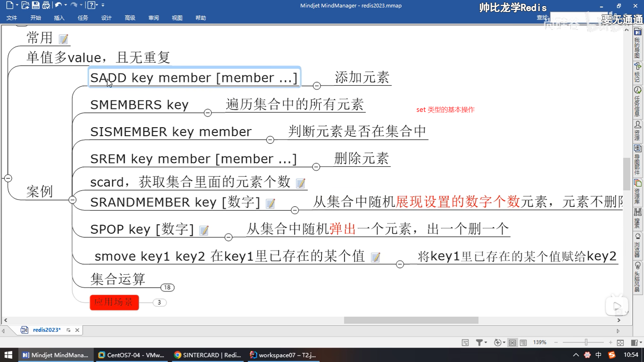
Task: Open the note icon on SPOP key topic
Action: [204, 231]
